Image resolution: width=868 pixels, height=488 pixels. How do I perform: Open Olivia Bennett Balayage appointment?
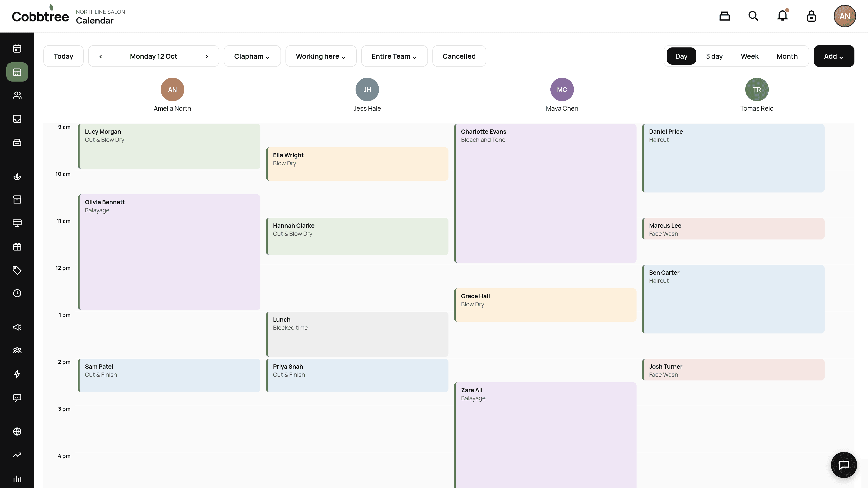click(x=169, y=252)
